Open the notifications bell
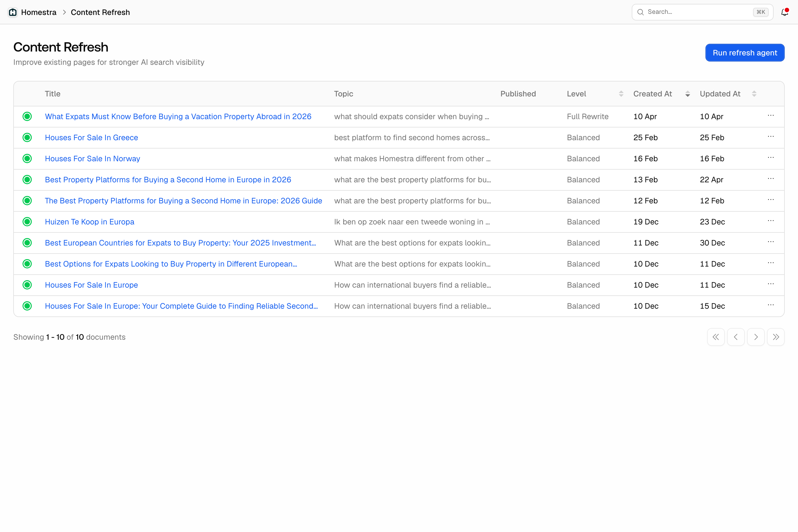Screen dimensions: 798x532 click(784, 12)
